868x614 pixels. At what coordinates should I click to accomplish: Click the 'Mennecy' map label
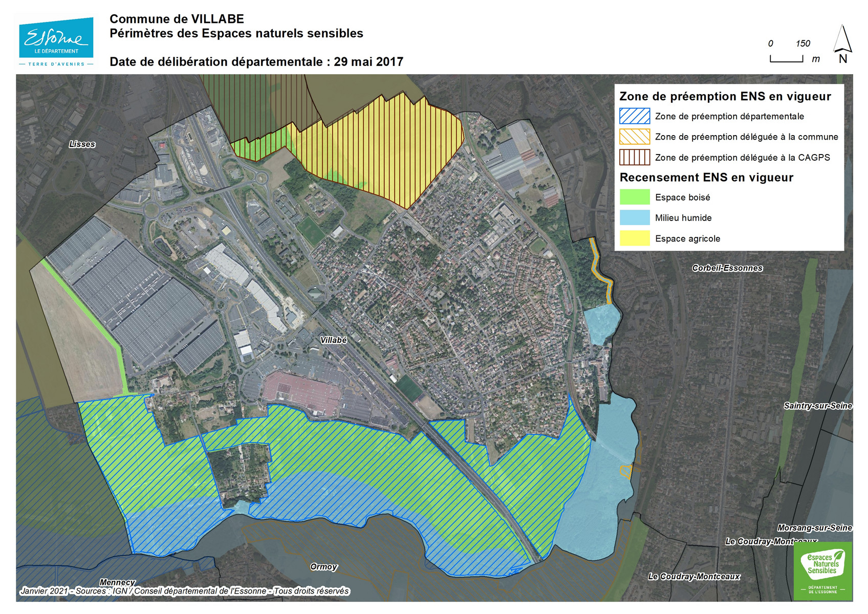point(117,582)
